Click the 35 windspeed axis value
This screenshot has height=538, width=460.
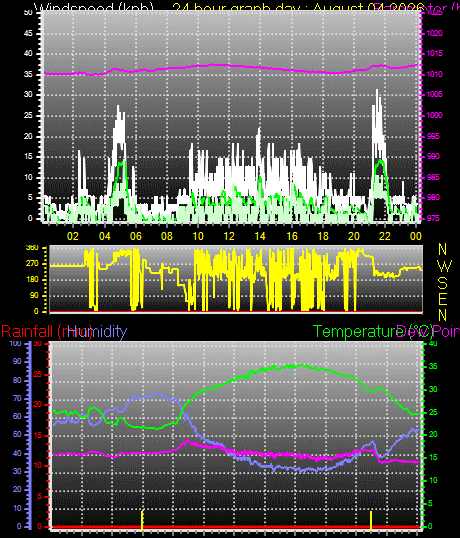[28, 74]
